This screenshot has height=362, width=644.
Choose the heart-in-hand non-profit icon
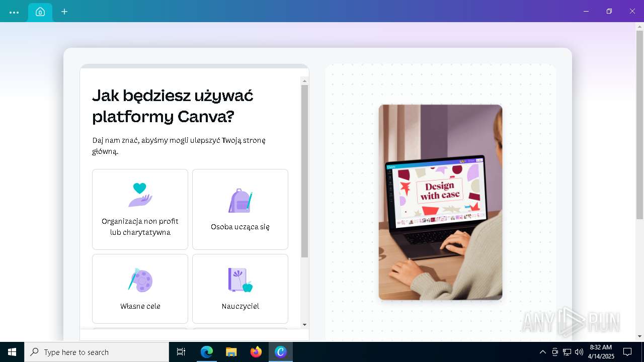click(140, 195)
